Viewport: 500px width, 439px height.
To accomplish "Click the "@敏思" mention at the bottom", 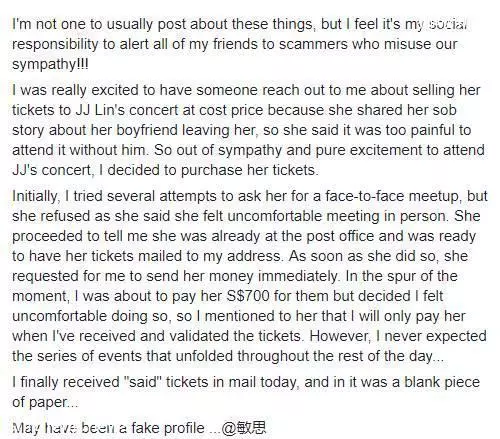I will (x=244, y=427).
